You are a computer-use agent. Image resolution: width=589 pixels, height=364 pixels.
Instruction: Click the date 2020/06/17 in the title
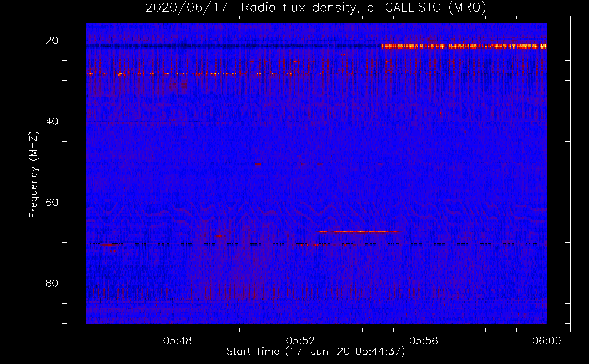point(187,7)
